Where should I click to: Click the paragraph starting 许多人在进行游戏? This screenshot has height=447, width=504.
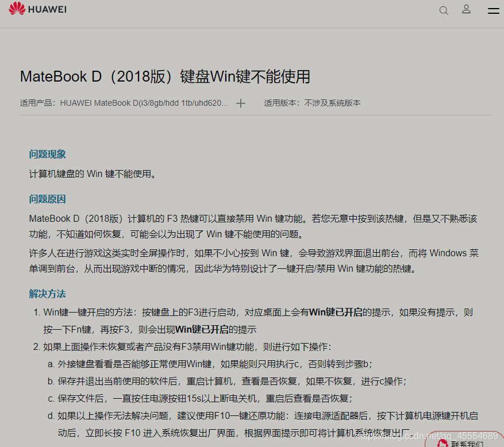click(254, 261)
